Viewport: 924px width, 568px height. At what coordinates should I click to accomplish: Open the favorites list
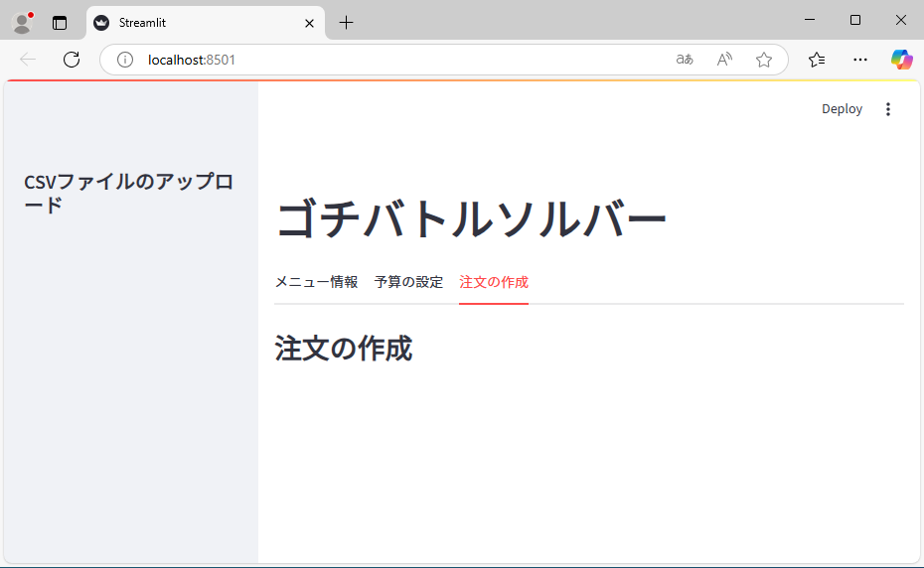pos(817,60)
